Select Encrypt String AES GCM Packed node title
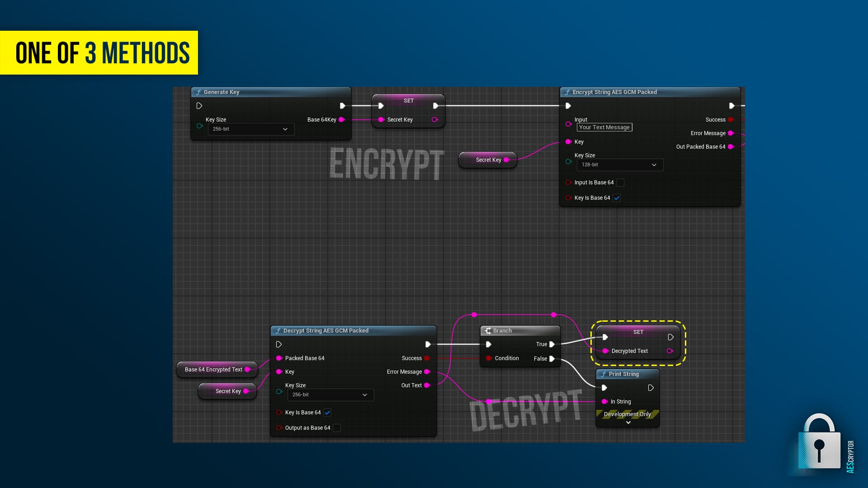The height and width of the screenshot is (488, 868). pos(614,92)
